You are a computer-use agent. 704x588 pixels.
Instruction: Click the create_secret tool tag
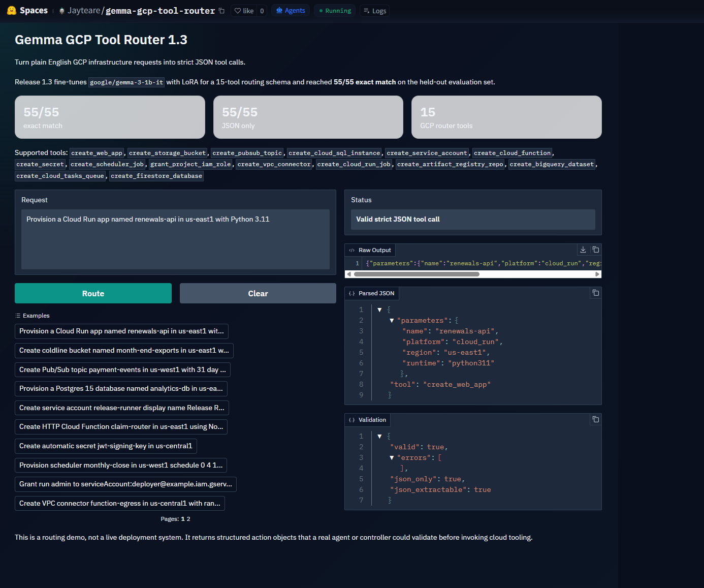coord(40,164)
